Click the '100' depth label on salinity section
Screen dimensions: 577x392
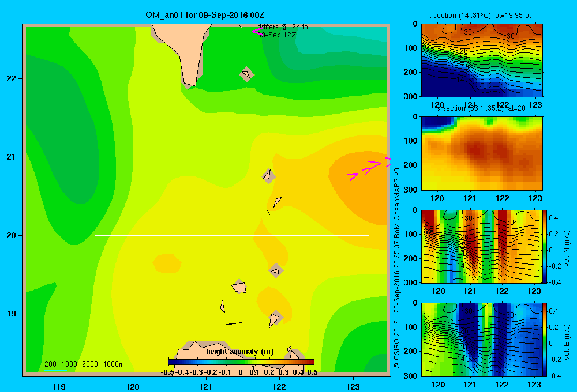pos(410,141)
